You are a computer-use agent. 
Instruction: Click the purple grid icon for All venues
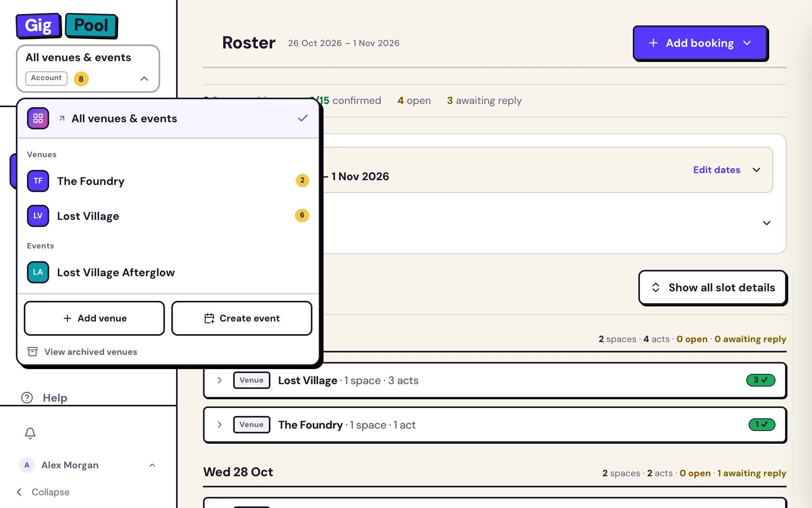click(38, 118)
